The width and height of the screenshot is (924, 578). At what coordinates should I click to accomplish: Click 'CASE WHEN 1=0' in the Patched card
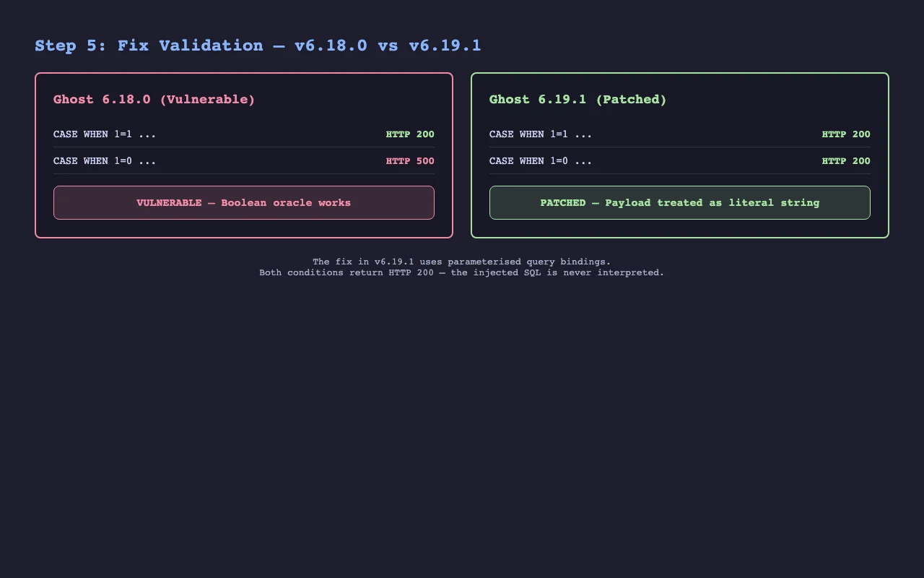pyautogui.click(x=541, y=161)
